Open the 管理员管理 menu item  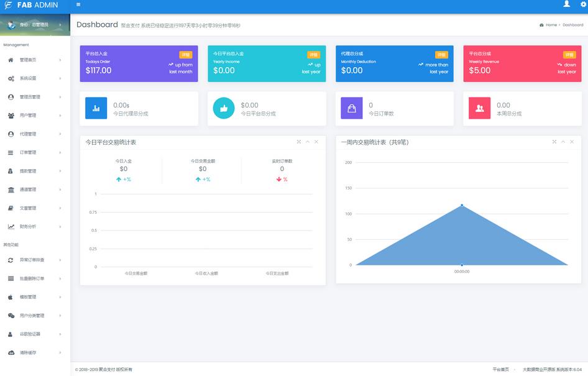coord(35,97)
